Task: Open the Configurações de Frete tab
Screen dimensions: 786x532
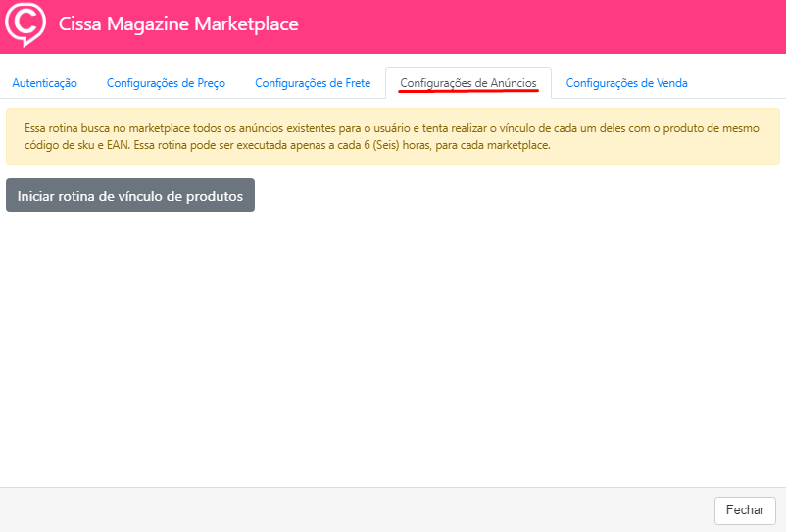Action: point(313,83)
